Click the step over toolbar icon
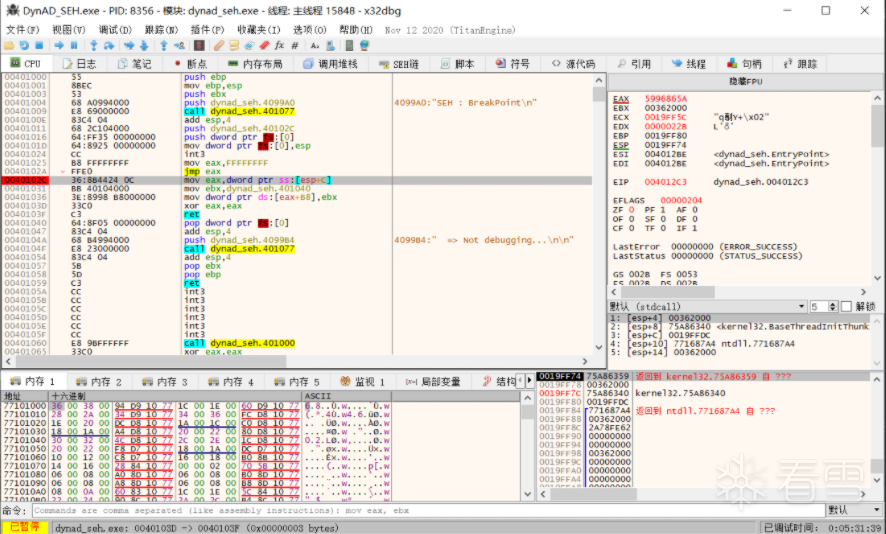 pyautogui.click(x=109, y=46)
